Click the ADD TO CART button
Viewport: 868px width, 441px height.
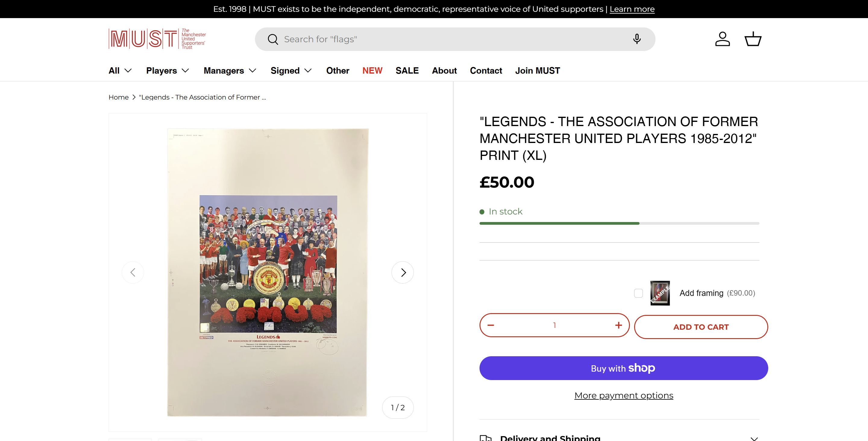pyautogui.click(x=701, y=327)
